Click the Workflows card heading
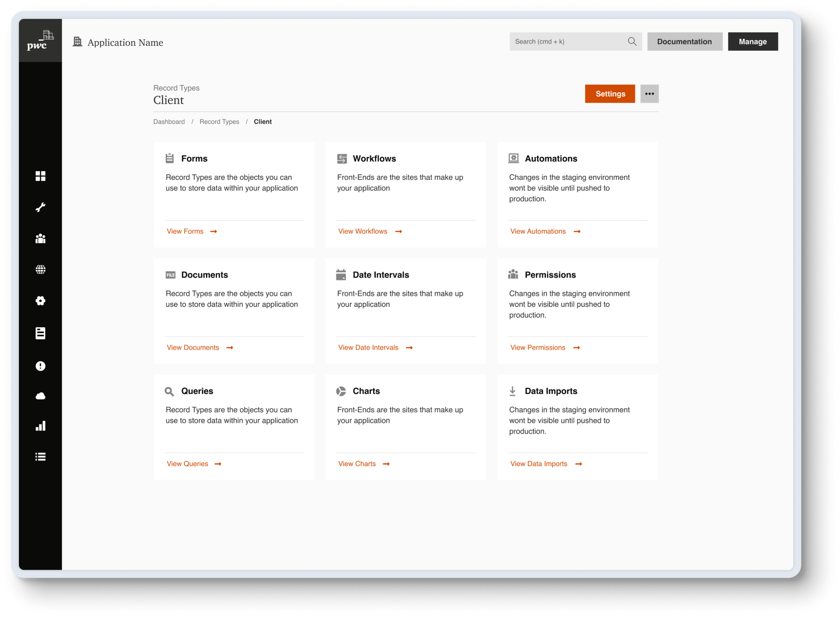The width and height of the screenshot is (840, 617). 375,158
